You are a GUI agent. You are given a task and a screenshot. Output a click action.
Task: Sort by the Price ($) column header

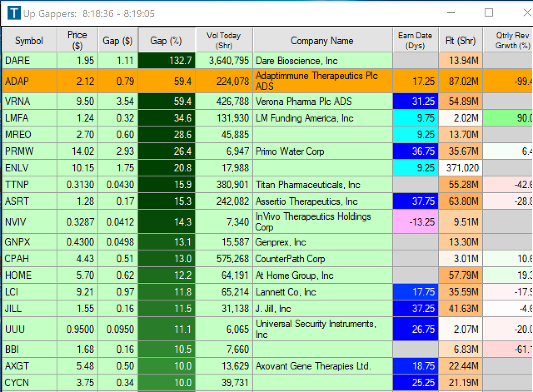[x=77, y=40]
